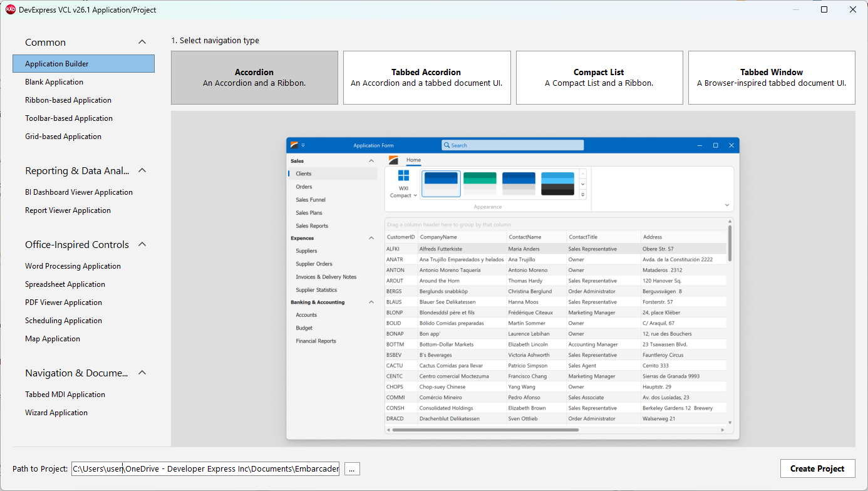Screen dimensions: 868x491
Task: Click the Create Project button
Action: (817, 468)
